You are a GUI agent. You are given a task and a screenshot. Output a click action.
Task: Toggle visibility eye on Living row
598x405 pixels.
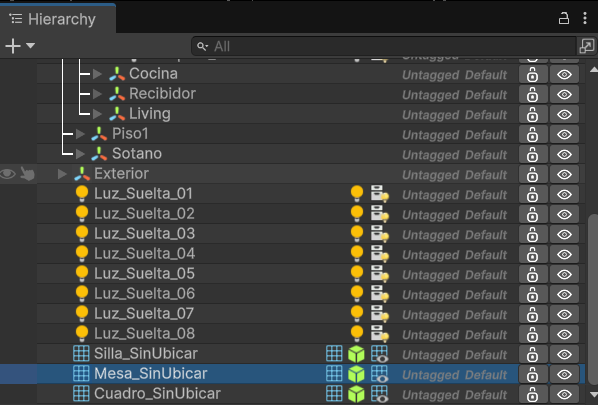(564, 114)
